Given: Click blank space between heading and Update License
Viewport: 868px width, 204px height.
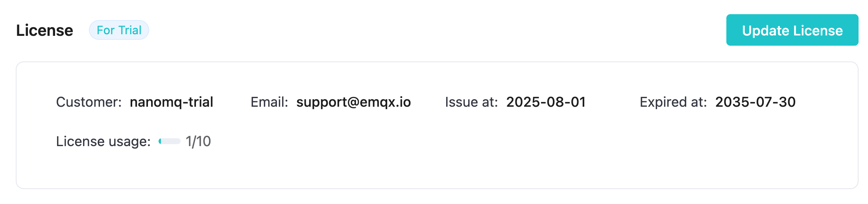Looking at the screenshot, I should [x=433, y=30].
